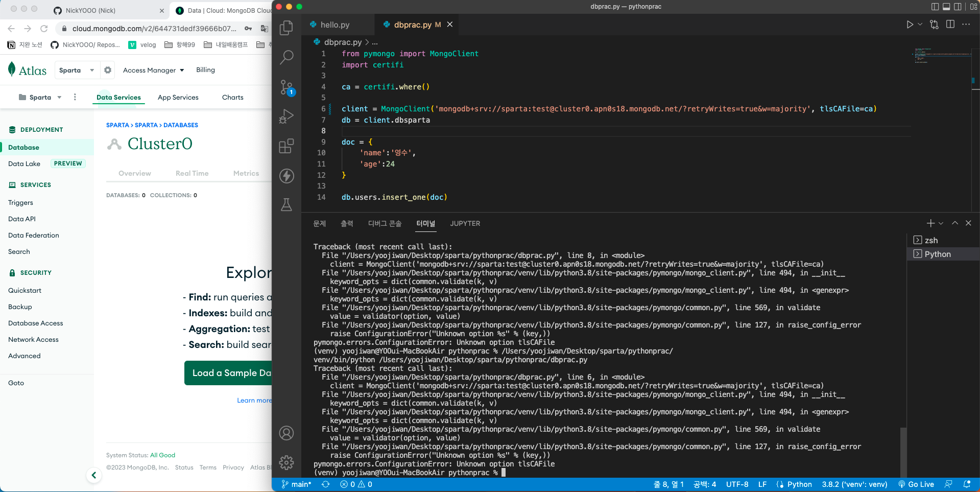Open changes compare icon in the editor toolbar
Image resolution: width=980 pixels, height=492 pixels.
935,25
